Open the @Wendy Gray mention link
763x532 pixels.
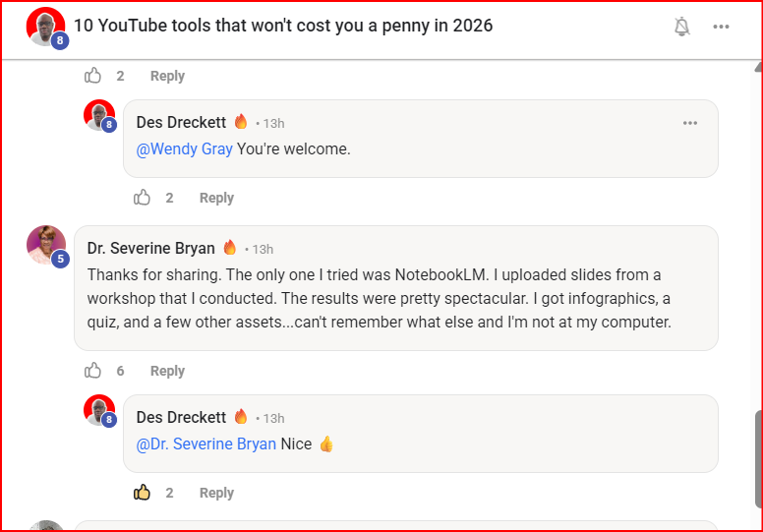185,149
